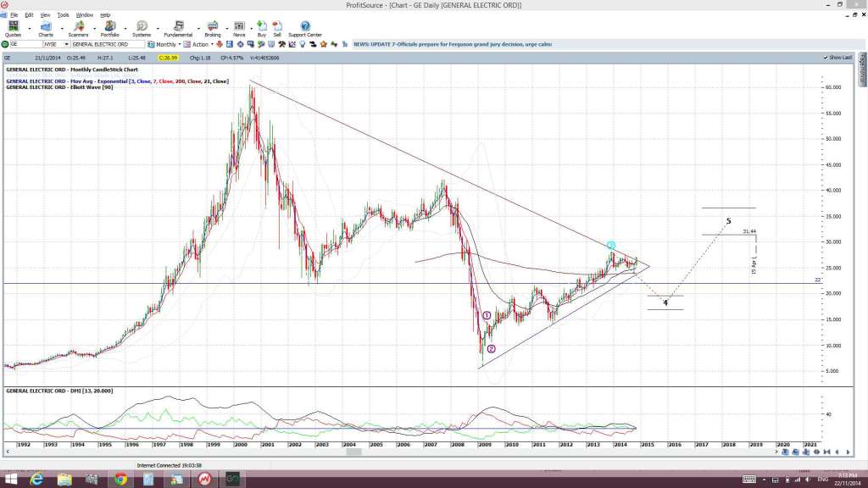Expand the Fundamental dropdown arrow
Viewport: 868px width, 488px height.
coord(198,29)
